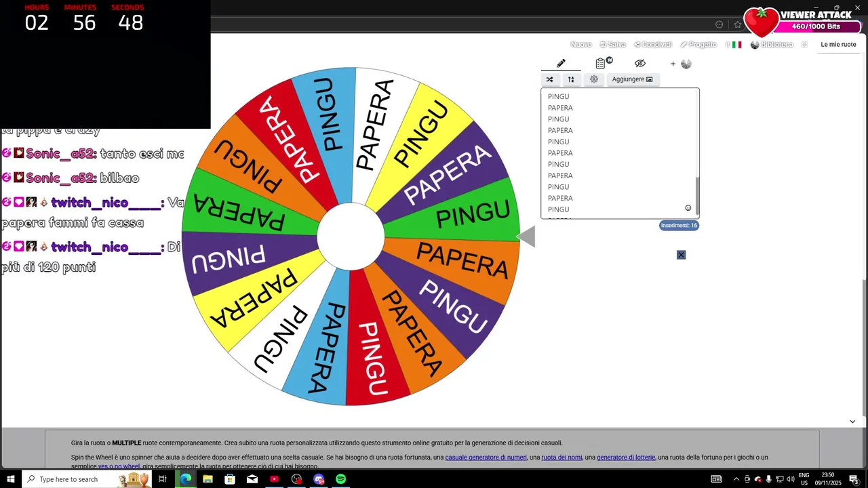Open Task View on the taskbar
This screenshot has width=868, height=488.
(x=163, y=479)
